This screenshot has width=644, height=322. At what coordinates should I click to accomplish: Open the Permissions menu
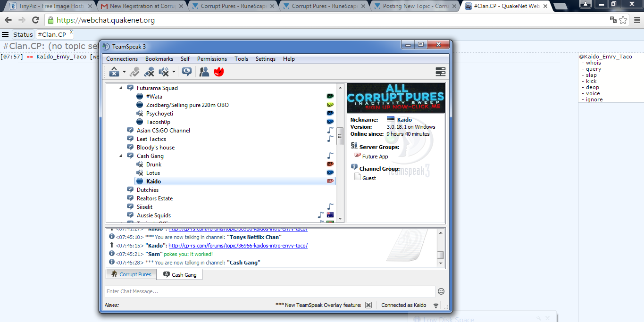(212, 59)
